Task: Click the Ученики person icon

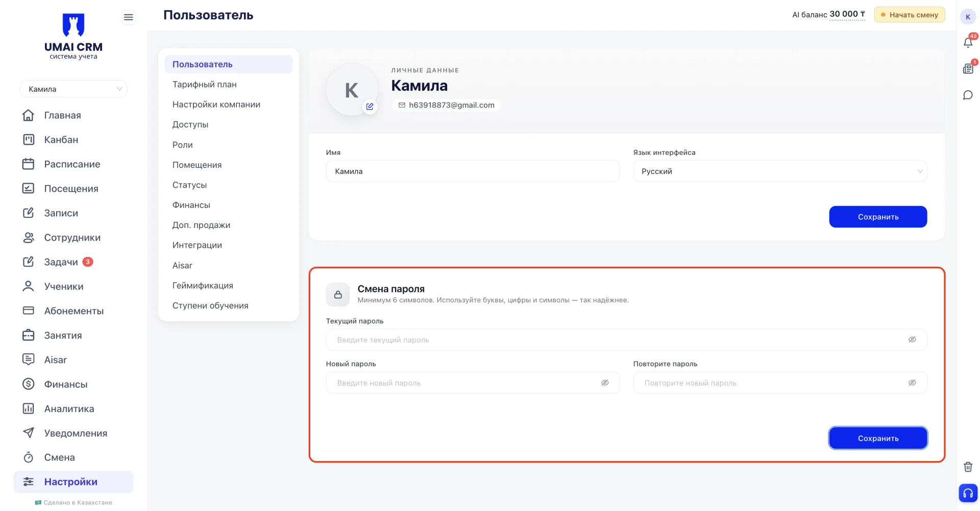Action: (29, 287)
